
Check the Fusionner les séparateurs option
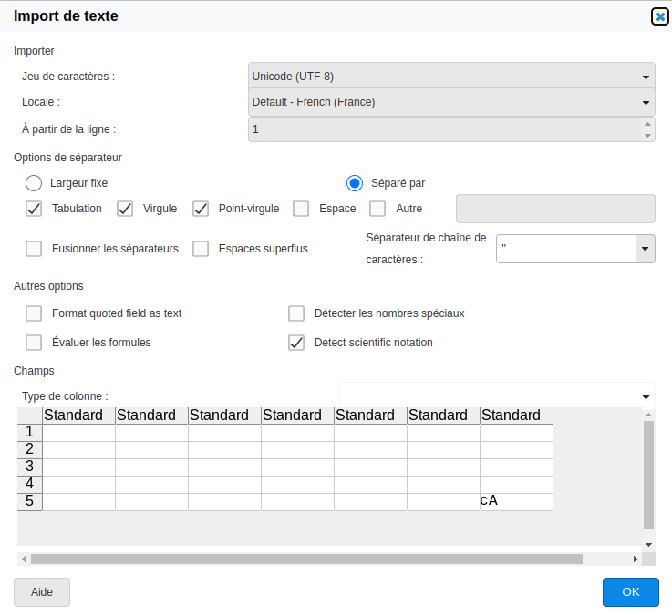[34, 249]
